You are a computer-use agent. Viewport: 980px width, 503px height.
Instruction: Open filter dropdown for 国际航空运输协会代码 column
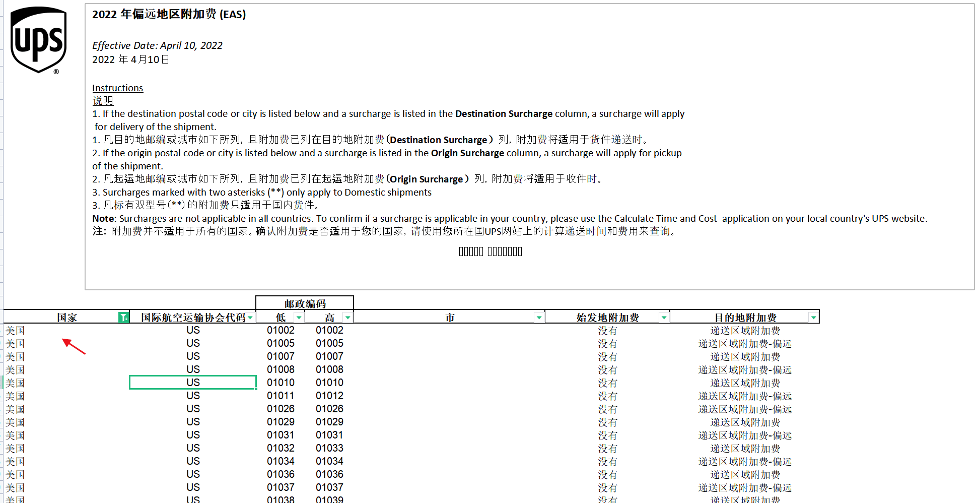pos(250,318)
